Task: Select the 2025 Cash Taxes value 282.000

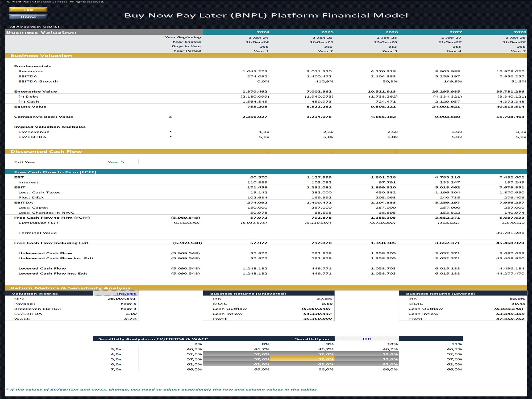Action: tap(321, 192)
